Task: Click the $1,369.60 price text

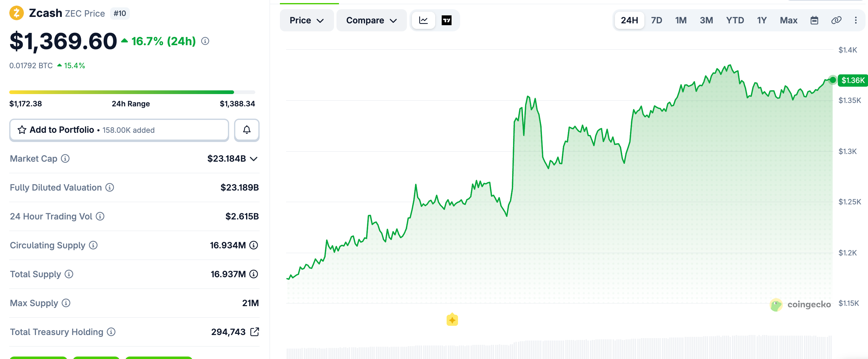Action: point(63,41)
